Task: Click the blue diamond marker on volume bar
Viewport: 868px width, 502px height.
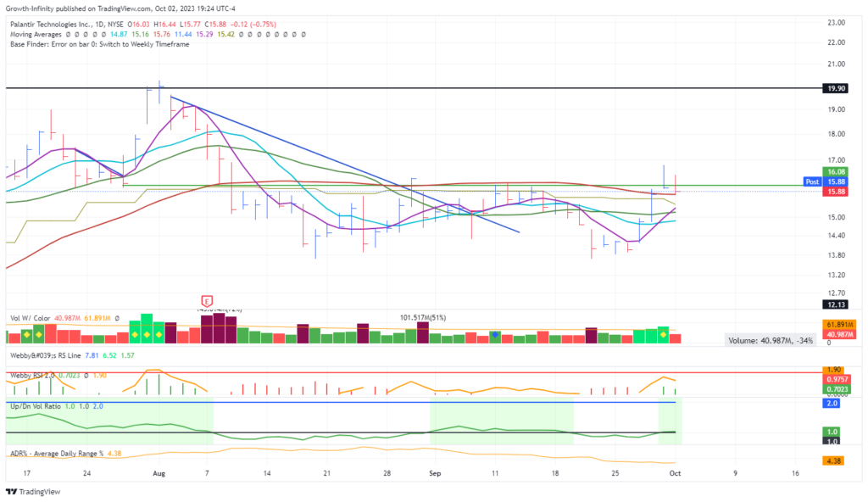Action: click(x=495, y=336)
